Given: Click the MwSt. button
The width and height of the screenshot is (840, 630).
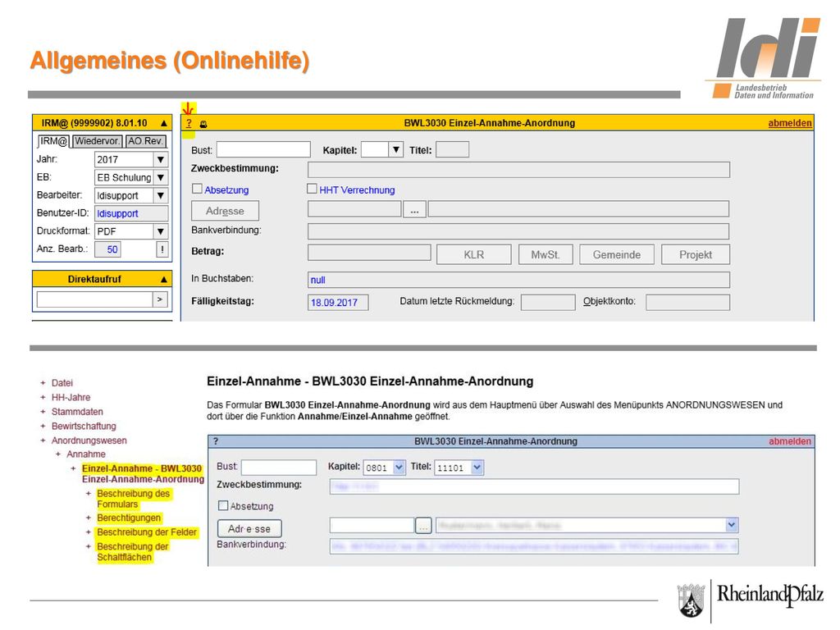Looking at the screenshot, I should [x=546, y=255].
